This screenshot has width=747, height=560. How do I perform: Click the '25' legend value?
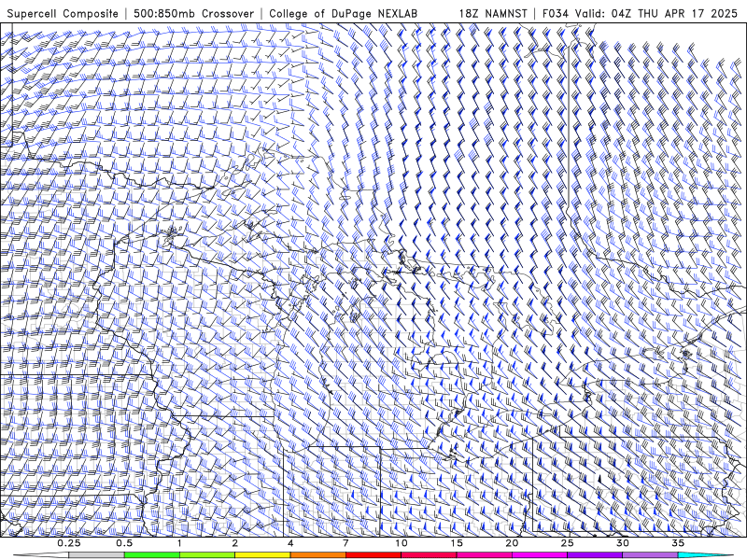coord(567,543)
